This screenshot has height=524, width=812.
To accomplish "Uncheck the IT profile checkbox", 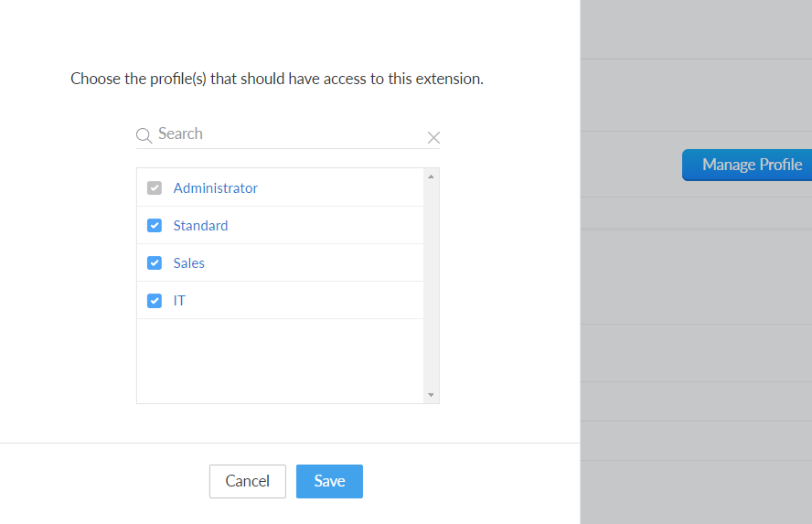I will tap(155, 300).
